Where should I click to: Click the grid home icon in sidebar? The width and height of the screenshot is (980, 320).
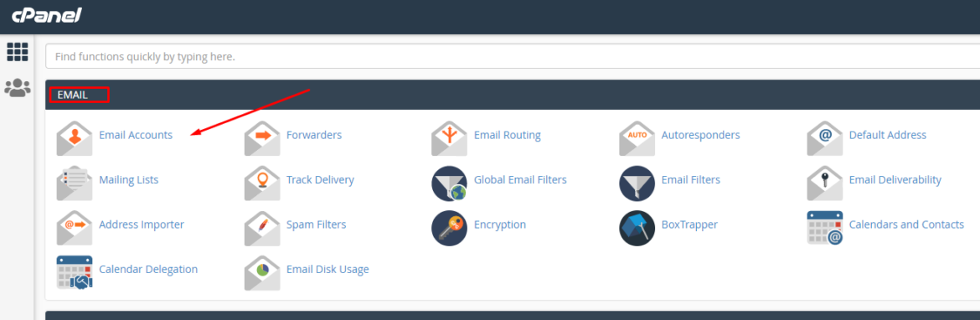[x=18, y=52]
